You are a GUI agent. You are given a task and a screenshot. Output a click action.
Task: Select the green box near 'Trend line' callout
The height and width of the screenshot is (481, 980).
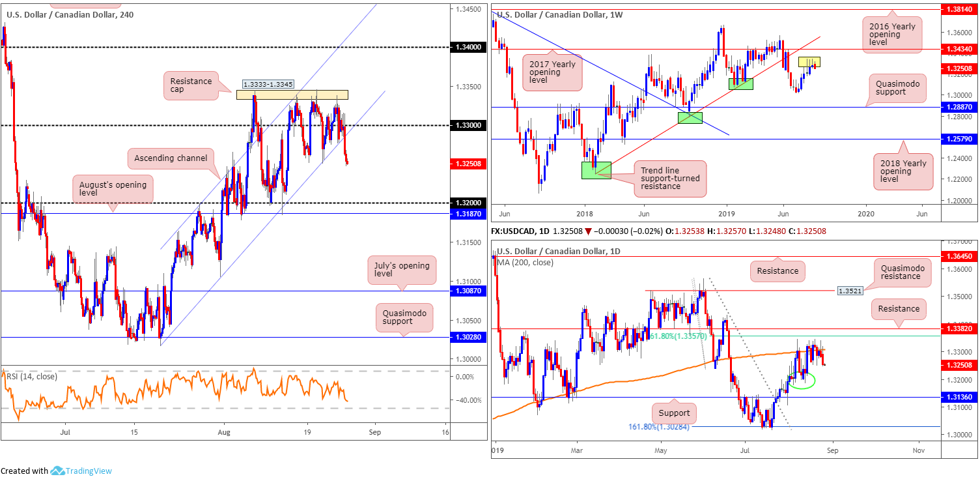pyautogui.click(x=596, y=170)
